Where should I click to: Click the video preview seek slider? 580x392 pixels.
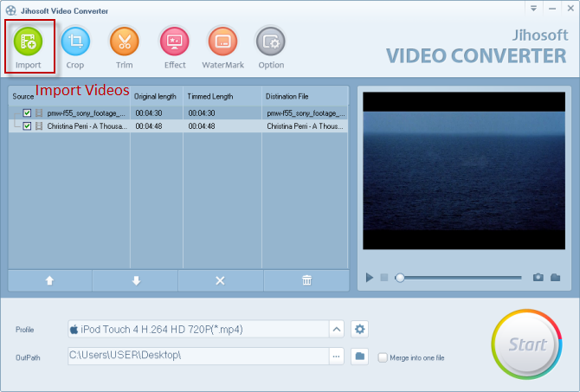click(459, 278)
